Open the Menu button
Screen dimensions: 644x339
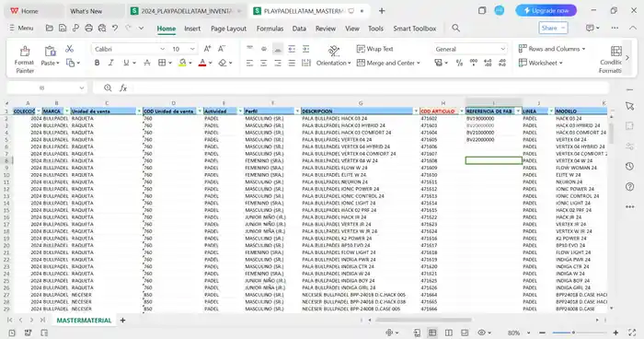[x=21, y=28]
